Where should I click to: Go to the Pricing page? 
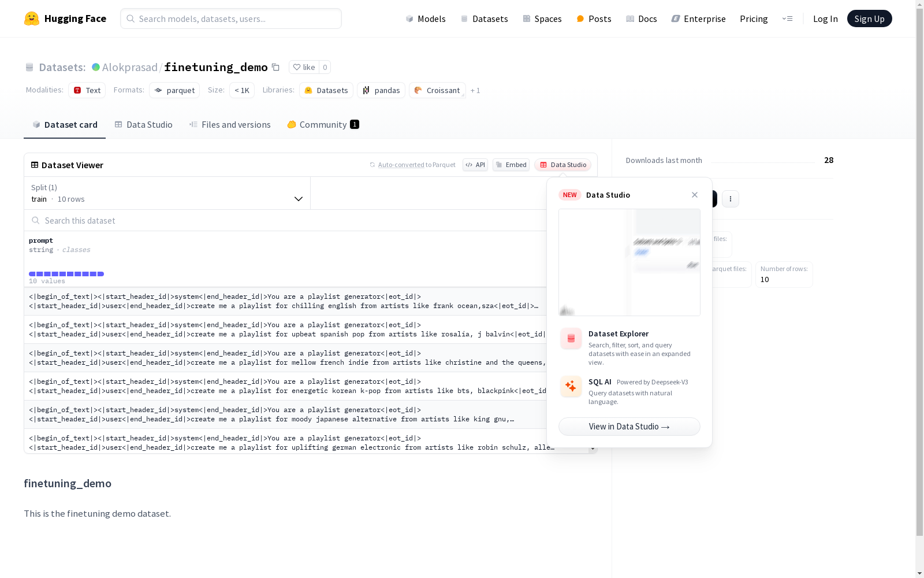(x=754, y=18)
